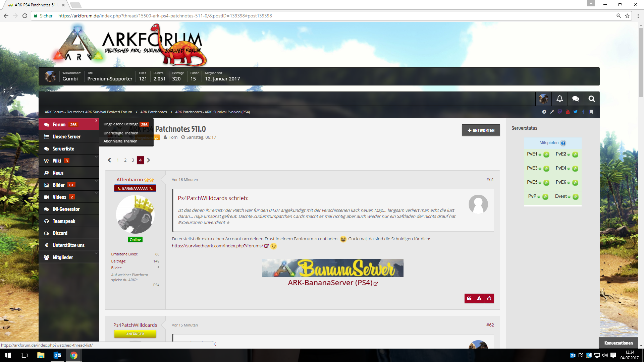
Task: Open the Facebook page icon
Action: tap(583, 112)
